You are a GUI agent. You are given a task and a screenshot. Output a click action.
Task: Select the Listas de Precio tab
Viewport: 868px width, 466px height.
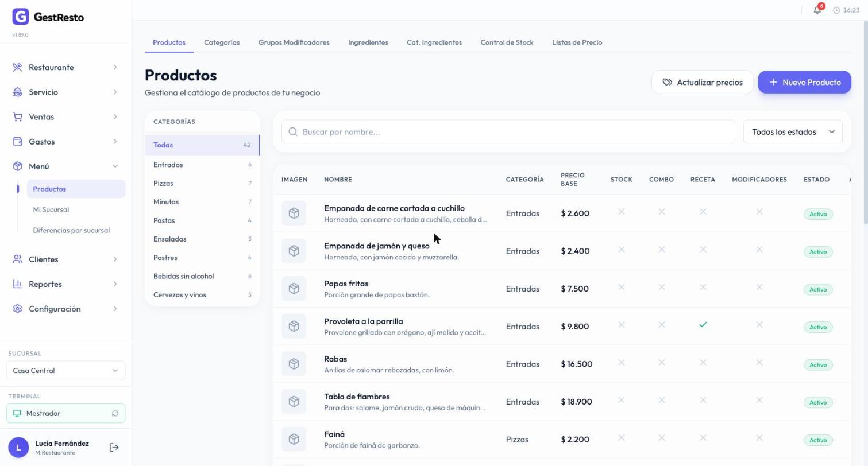coord(577,42)
